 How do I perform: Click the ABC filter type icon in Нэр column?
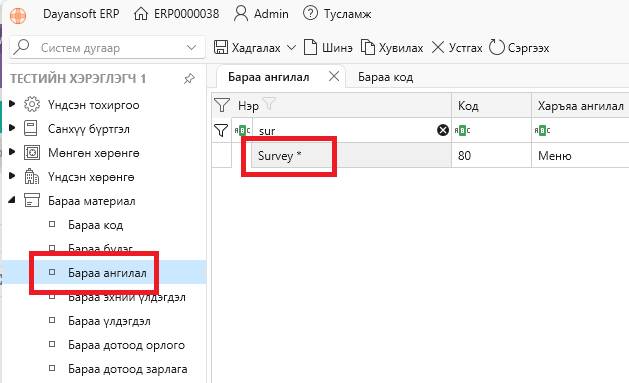pos(242,130)
